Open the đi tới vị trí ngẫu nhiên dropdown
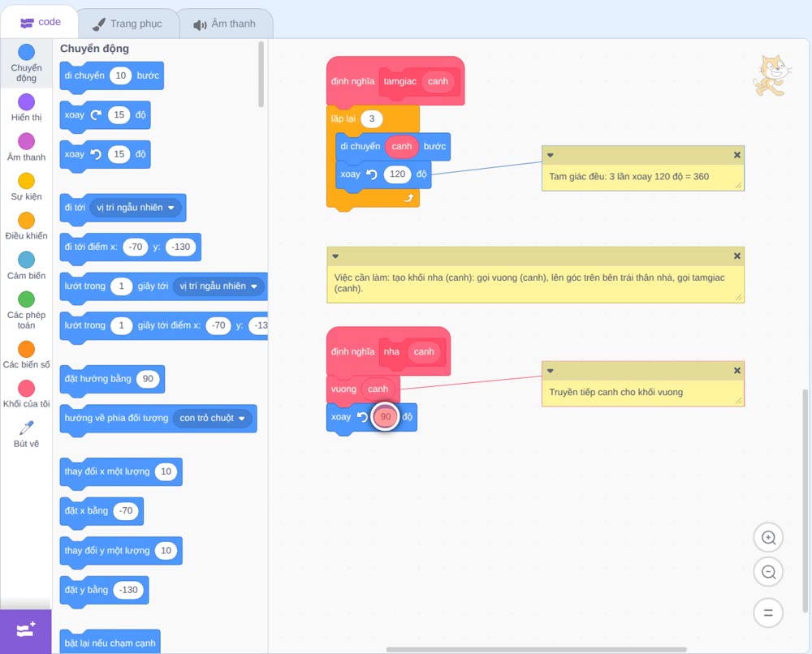The image size is (812, 654). [x=136, y=208]
